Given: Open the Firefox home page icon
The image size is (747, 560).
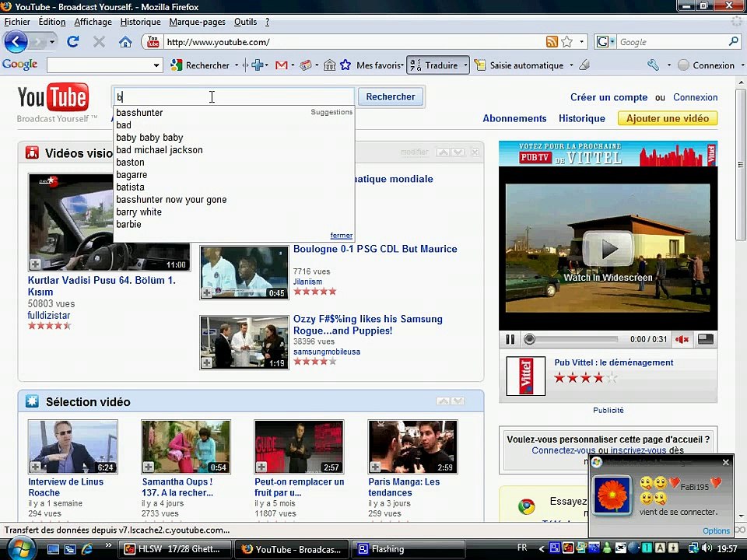Looking at the screenshot, I should click(125, 42).
